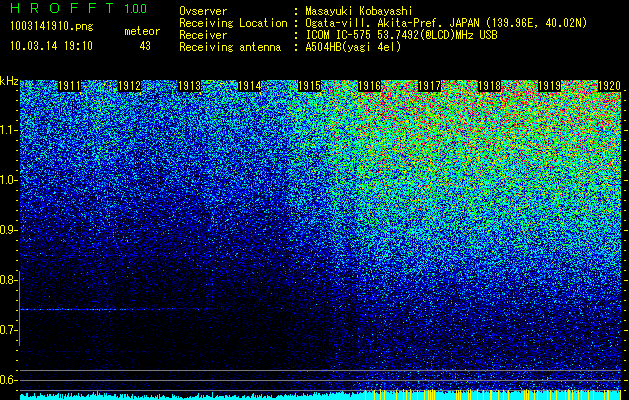Click the A504HB(yagi 4el) antenna text
This screenshot has width=629, height=400.
(353, 47)
